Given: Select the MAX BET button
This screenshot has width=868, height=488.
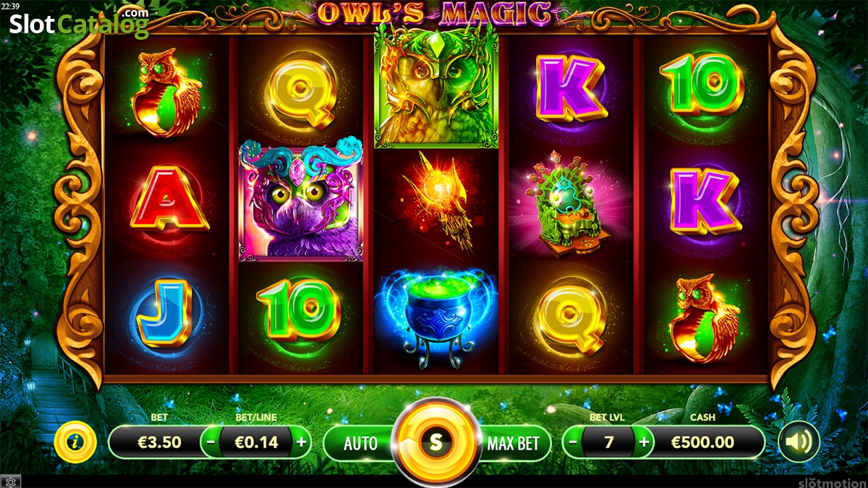Looking at the screenshot, I should pos(514,442).
